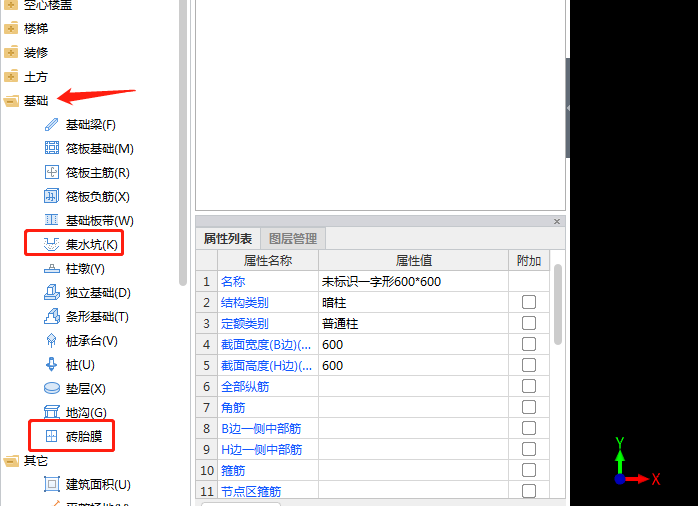
Task: Click the 全部纵筋 property name
Action: pyautogui.click(x=245, y=387)
